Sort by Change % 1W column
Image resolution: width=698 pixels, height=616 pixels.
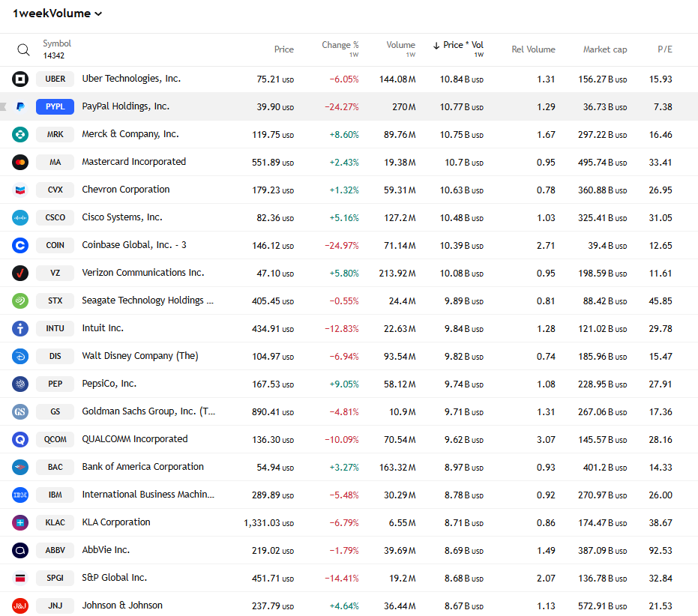[340, 49]
